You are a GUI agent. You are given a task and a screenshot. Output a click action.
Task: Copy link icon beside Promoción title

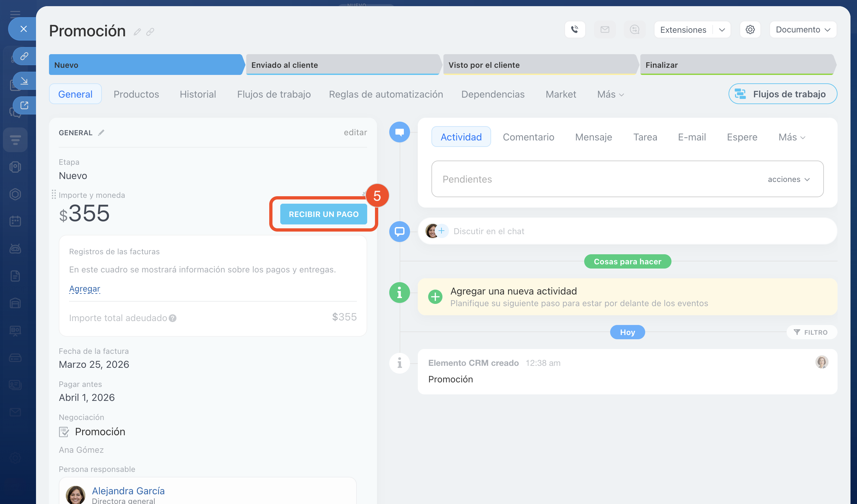pyautogui.click(x=150, y=32)
